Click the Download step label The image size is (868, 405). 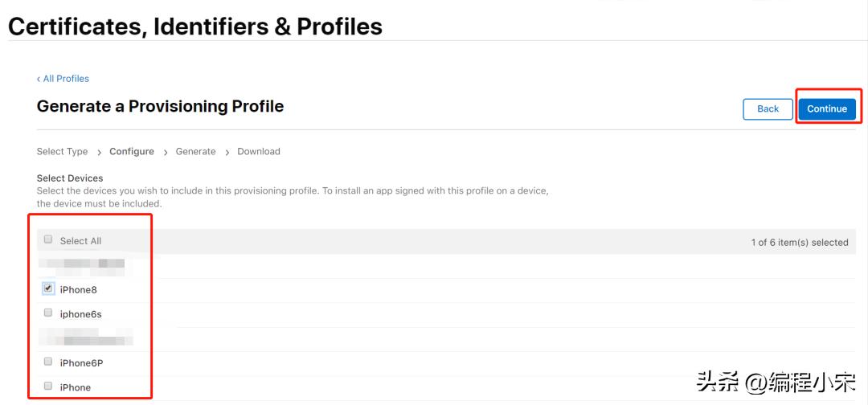258,151
